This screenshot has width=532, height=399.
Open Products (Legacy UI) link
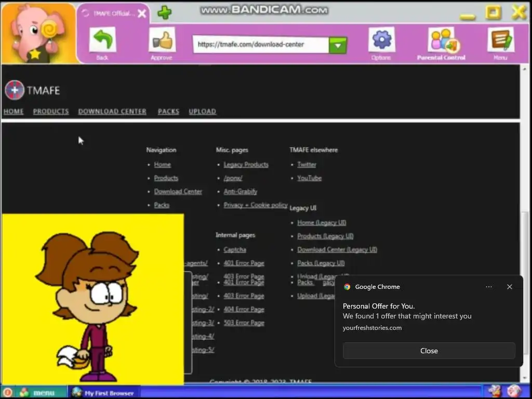coord(325,236)
